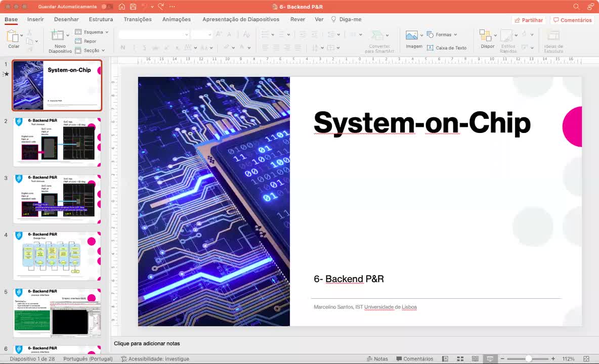The height and width of the screenshot is (364, 599).
Task: Click the circuit board image on slide
Action: pos(214,201)
